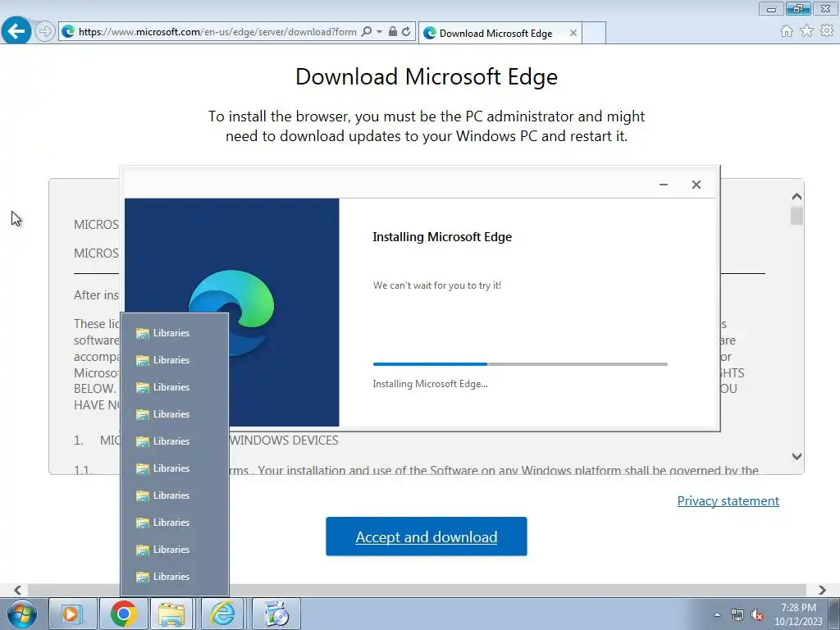Select the seventh Libraries window in the list

pos(175,495)
